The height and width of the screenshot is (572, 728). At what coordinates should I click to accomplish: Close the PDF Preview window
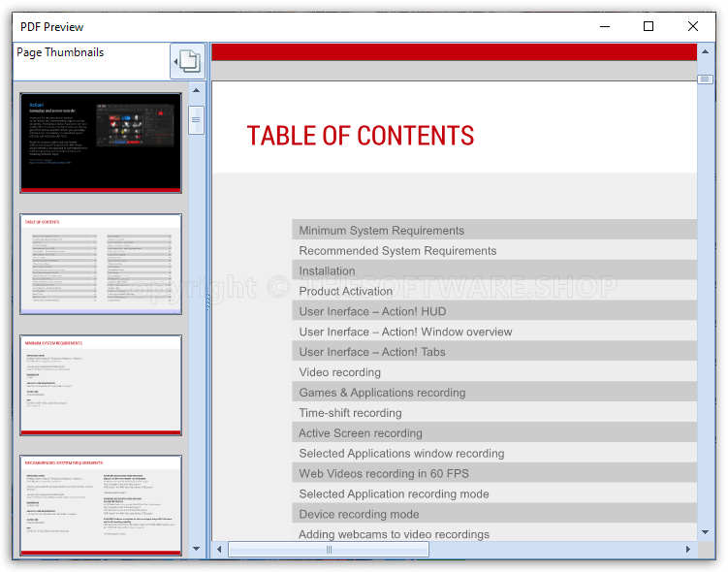(x=693, y=26)
